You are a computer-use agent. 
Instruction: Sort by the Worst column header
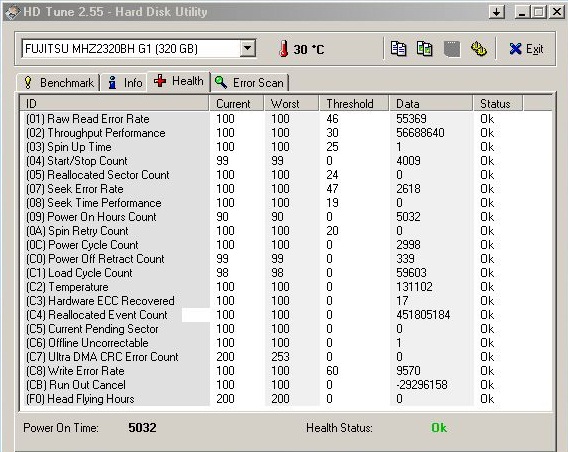pyautogui.click(x=292, y=104)
